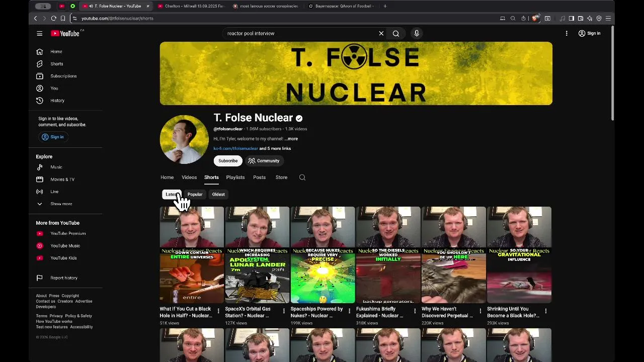Open the YouTube guide hamburger menu
Screen dimensions: 644x362
39,33
